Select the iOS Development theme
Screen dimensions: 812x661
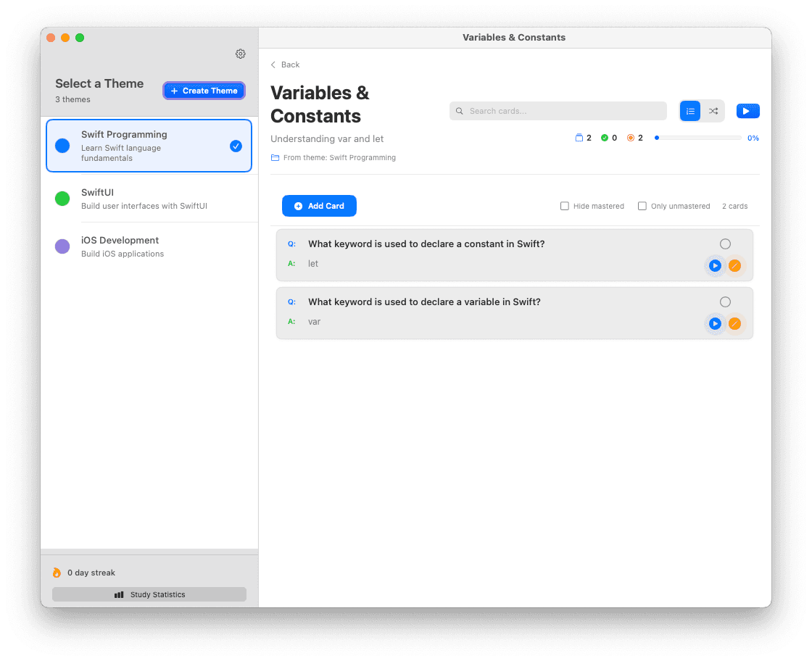pos(149,246)
